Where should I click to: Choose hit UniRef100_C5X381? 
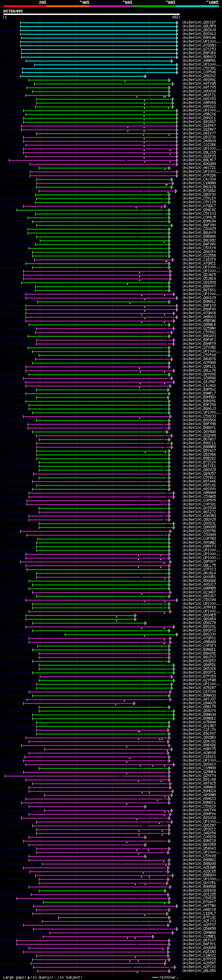click(x=199, y=68)
